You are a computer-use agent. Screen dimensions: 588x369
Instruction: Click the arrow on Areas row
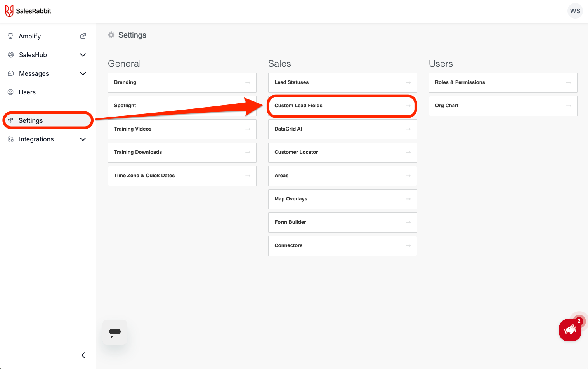point(408,176)
